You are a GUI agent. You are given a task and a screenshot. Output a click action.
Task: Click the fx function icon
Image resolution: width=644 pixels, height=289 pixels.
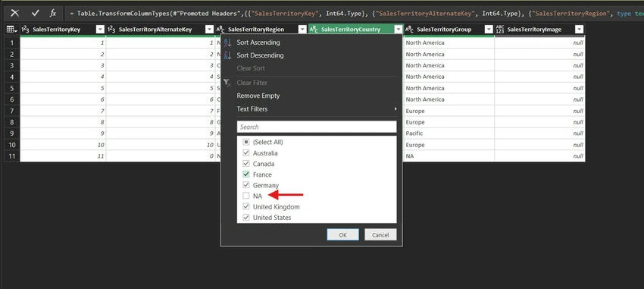(53, 13)
